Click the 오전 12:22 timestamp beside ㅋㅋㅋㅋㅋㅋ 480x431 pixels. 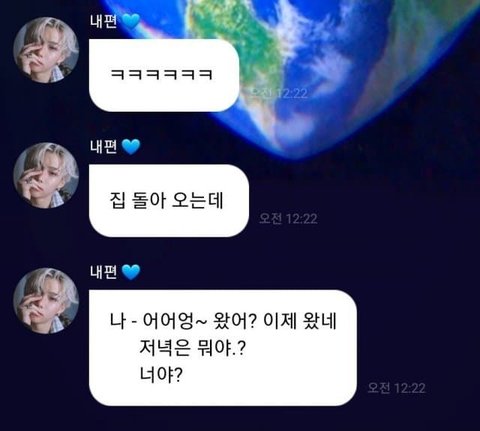coord(279,93)
